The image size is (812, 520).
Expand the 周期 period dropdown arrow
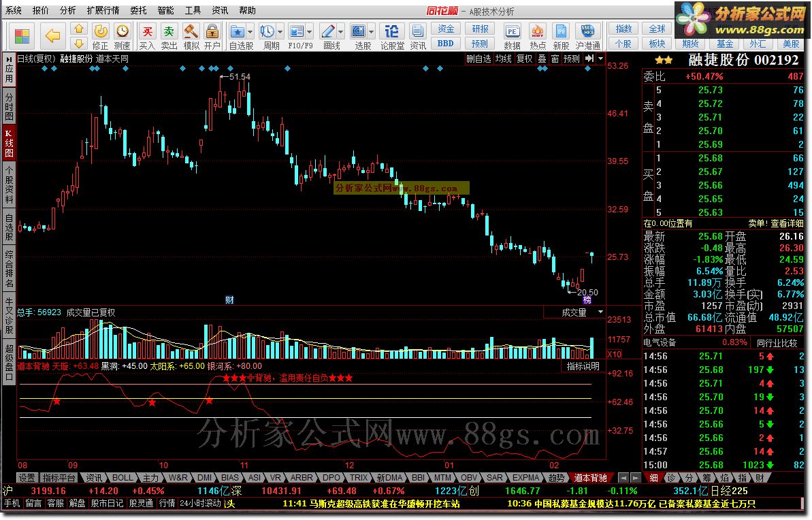click(x=280, y=32)
